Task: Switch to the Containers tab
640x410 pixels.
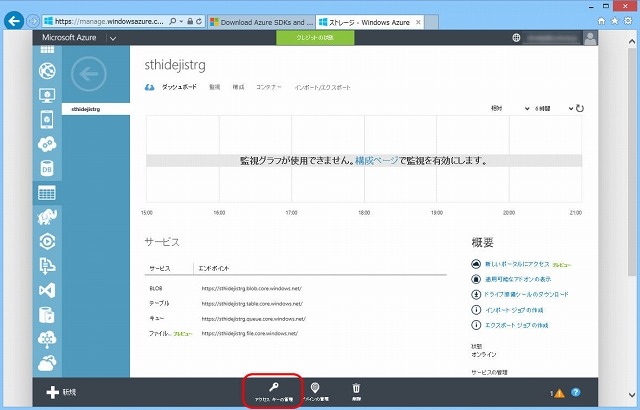Action: pos(269,87)
